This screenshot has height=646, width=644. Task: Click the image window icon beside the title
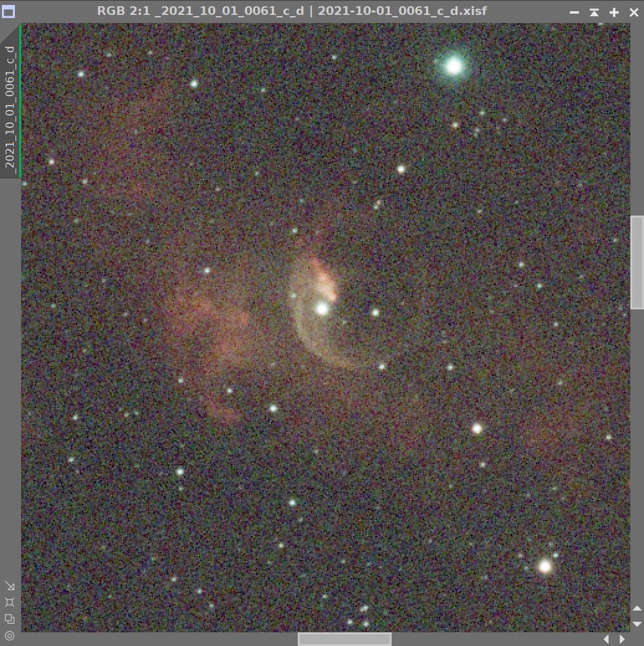pyautogui.click(x=8, y=12)
